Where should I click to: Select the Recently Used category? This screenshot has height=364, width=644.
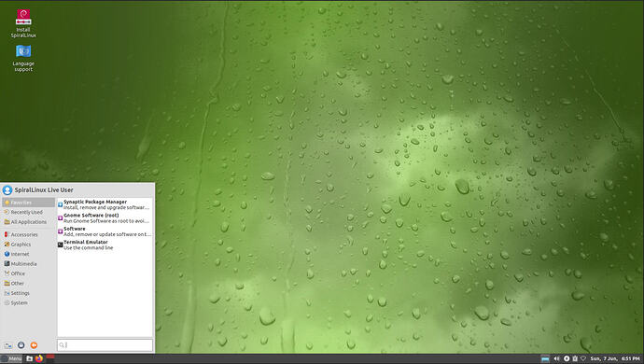[28, 213]
